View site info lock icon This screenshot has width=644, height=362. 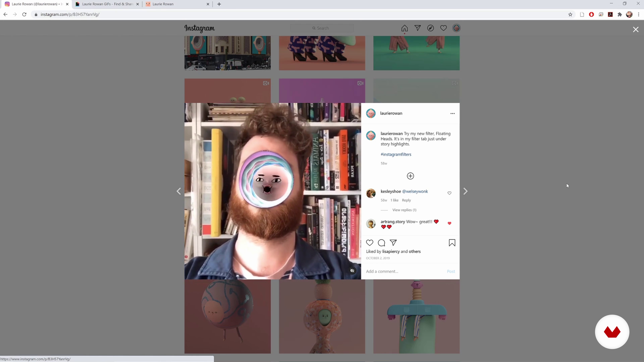coord(36,14)
